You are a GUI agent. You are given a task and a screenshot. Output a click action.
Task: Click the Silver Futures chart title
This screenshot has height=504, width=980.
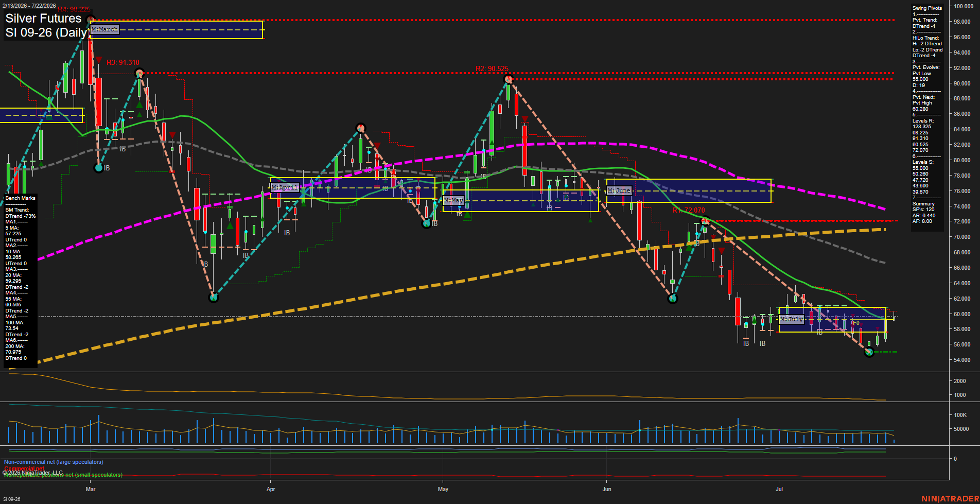[x=43, y=19]
